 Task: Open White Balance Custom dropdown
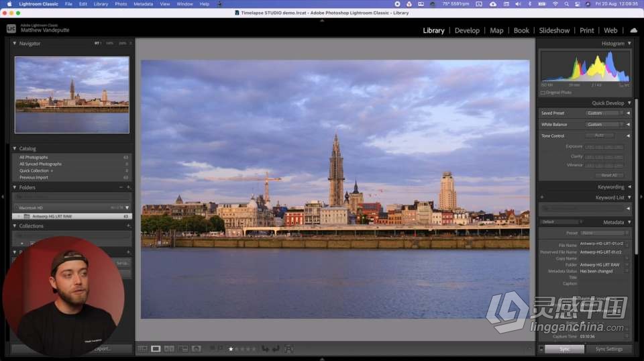[x=604, y=124]
